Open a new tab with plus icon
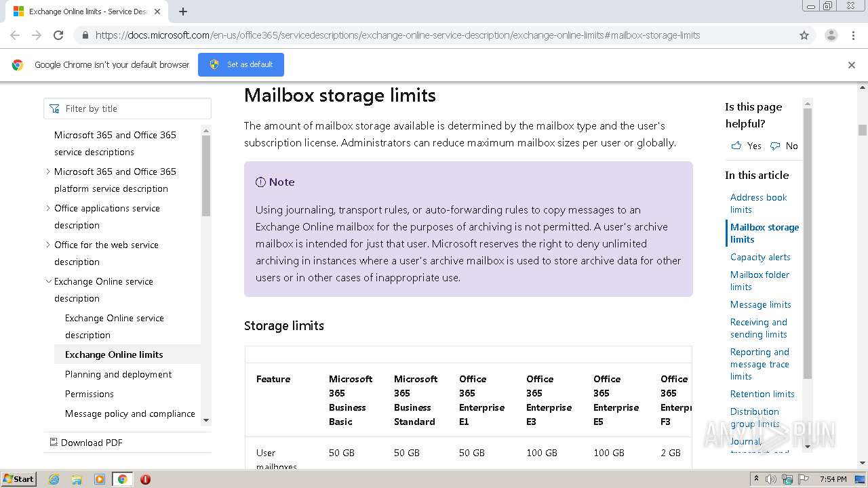868x488 pixels. (183, 12)
